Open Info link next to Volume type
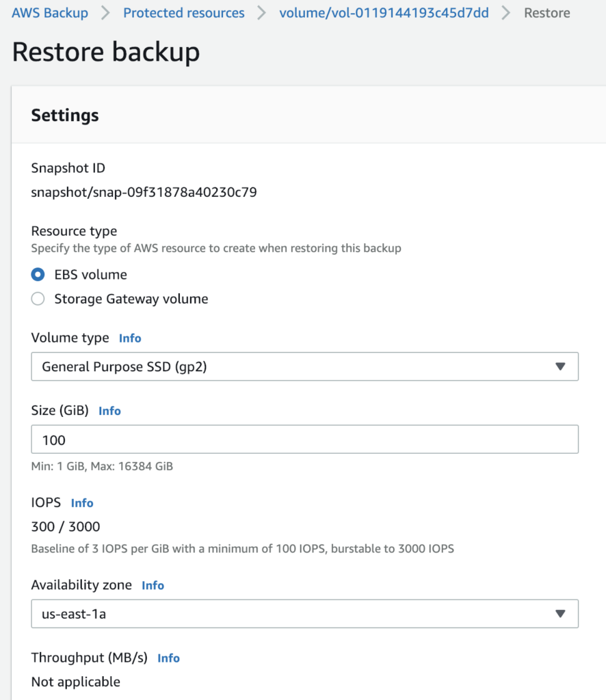This screenshot has width=606, height=700. [130, 338]
